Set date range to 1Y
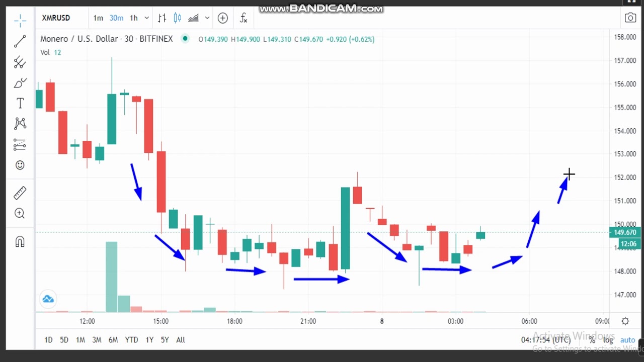Screen dimensions: 644x362 point(149,340)
